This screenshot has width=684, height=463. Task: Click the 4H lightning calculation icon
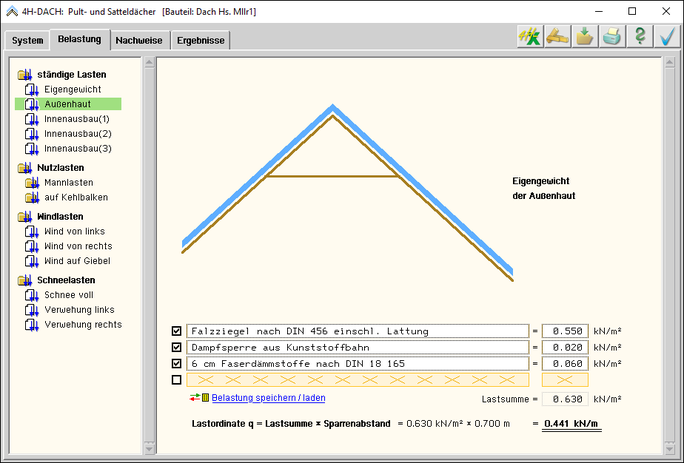tap(527, 37)
